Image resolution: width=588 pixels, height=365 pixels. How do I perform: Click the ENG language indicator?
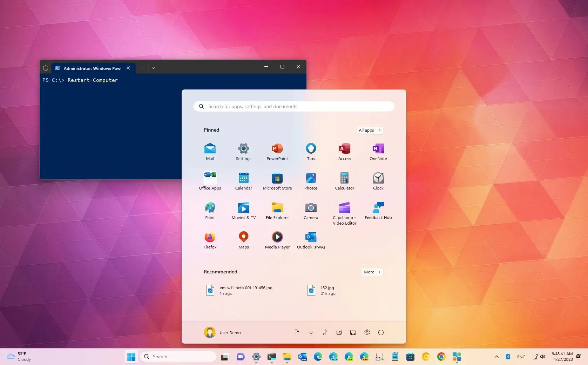[521, 357]
